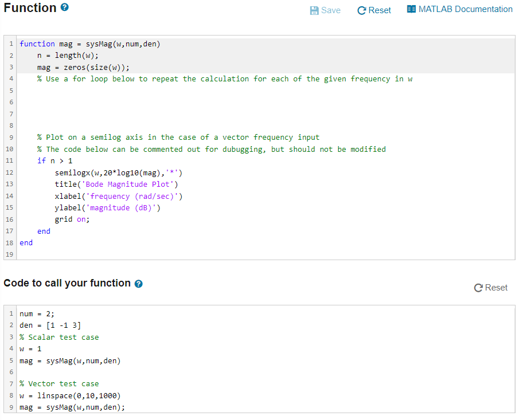Click the Save floppy disk icon
The width and height of the screenshot is (523, 420).
pos(314,11)
